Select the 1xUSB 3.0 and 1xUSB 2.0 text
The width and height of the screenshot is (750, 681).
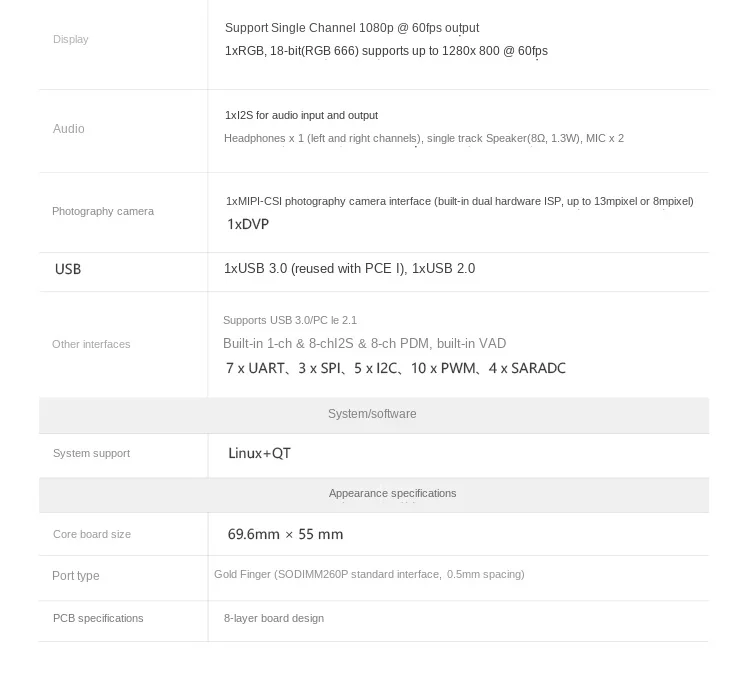(349, 268)
